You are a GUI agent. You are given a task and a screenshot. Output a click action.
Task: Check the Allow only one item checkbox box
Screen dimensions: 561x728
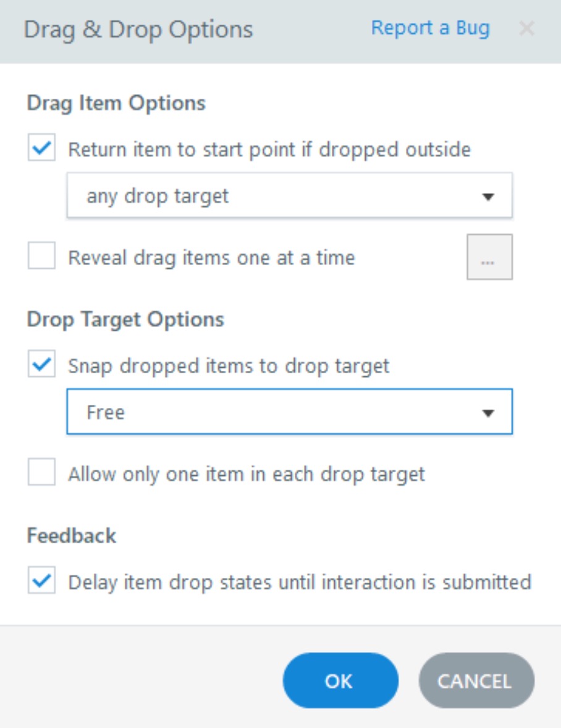(x=42, y=473)
